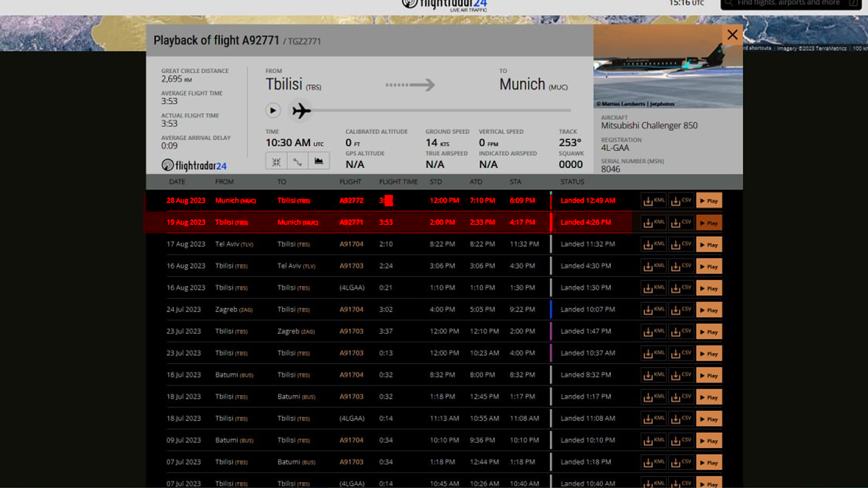Play the 23 Jul 0:13 Tbilisi flight
This screenshot has width=868, height=488.
click(x=709, y=353)
